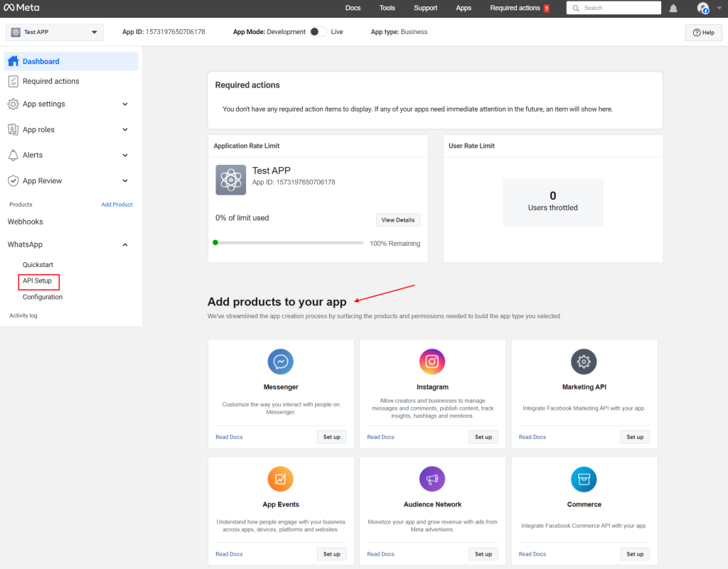The width and height of the screenshot is (728, 569).
Task: Open the profile avatar menu
Action: click(703, 8)
